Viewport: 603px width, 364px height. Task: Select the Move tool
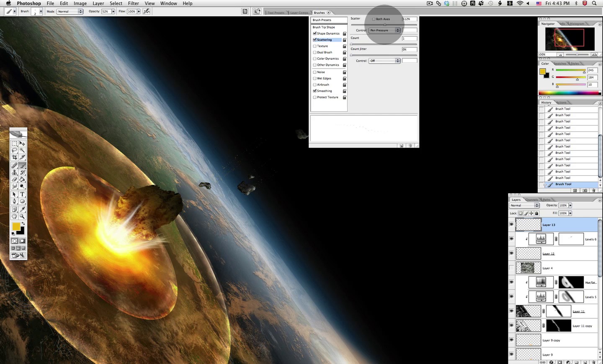click(x=22, y=144)
